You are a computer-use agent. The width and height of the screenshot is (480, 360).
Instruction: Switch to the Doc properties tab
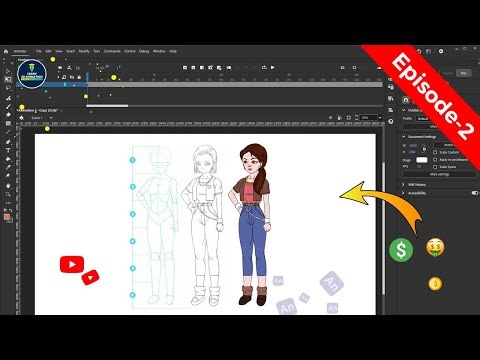(463, 73)
